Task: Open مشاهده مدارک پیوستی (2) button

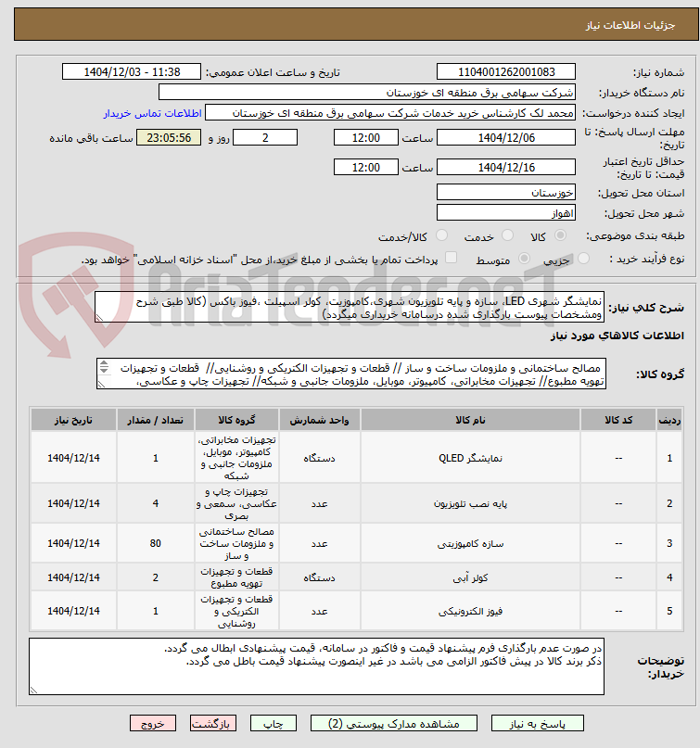Action: pyautogui.click(x=394, y=724)
